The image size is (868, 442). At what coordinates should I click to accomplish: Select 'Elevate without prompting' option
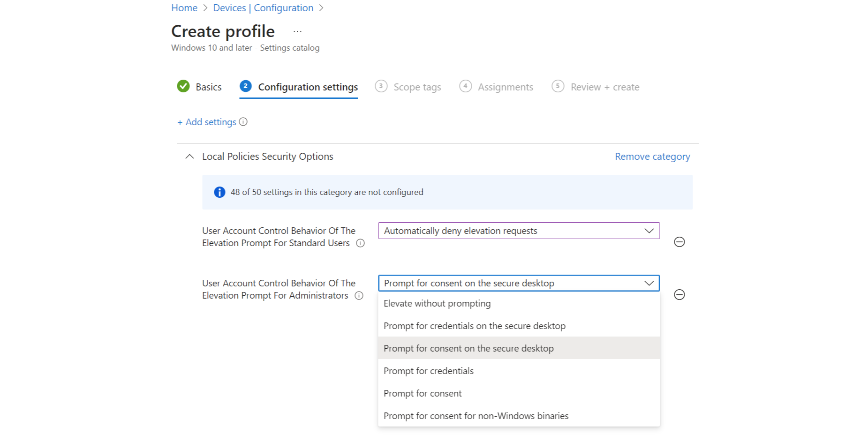coord(437,304)
